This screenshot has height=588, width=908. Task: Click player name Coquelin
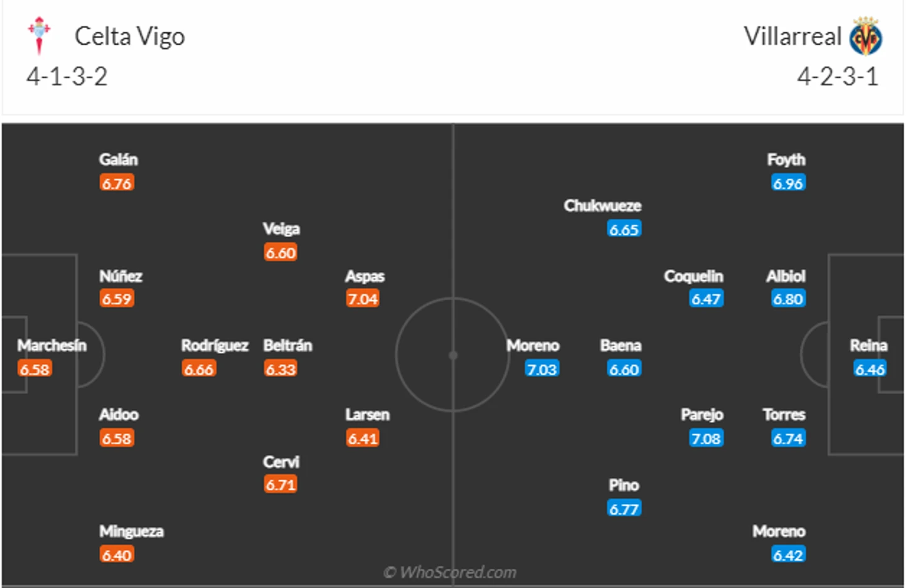(693, 276)
